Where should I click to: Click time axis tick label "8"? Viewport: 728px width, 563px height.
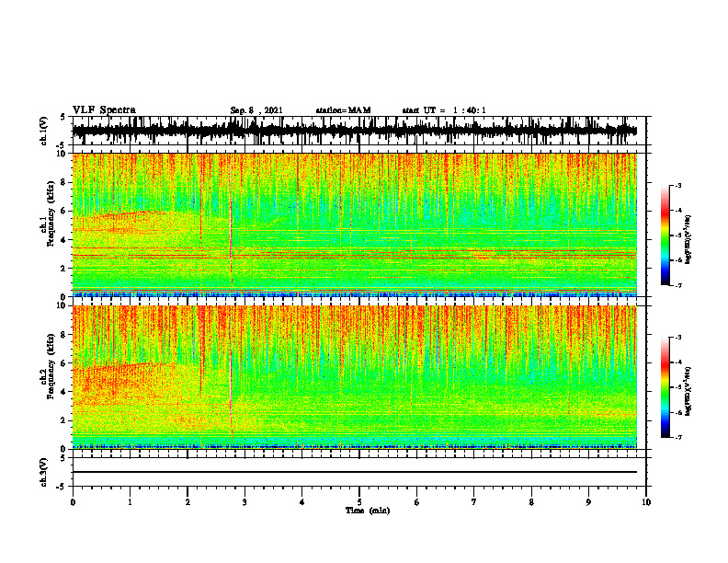click(531, 502)
